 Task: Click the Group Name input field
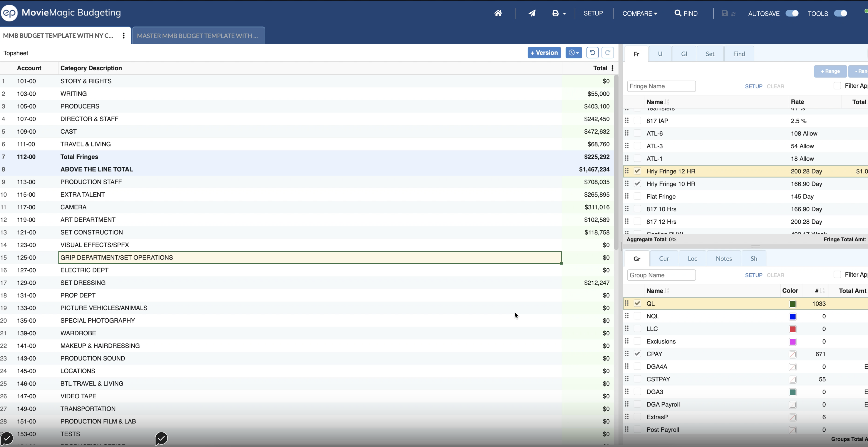coord(661,275)
